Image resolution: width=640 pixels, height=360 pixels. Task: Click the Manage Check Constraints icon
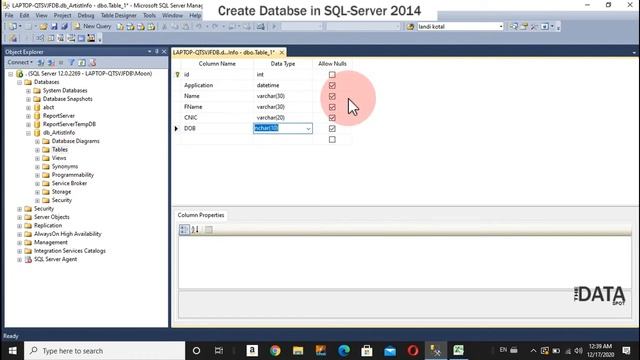pyautogui.click(x=81, y=38)
